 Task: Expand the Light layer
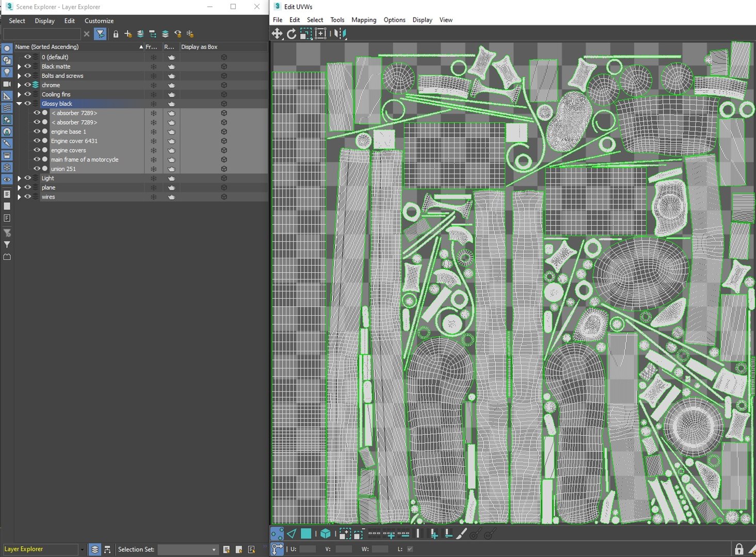pyautogui.click(x=19, y=178)
